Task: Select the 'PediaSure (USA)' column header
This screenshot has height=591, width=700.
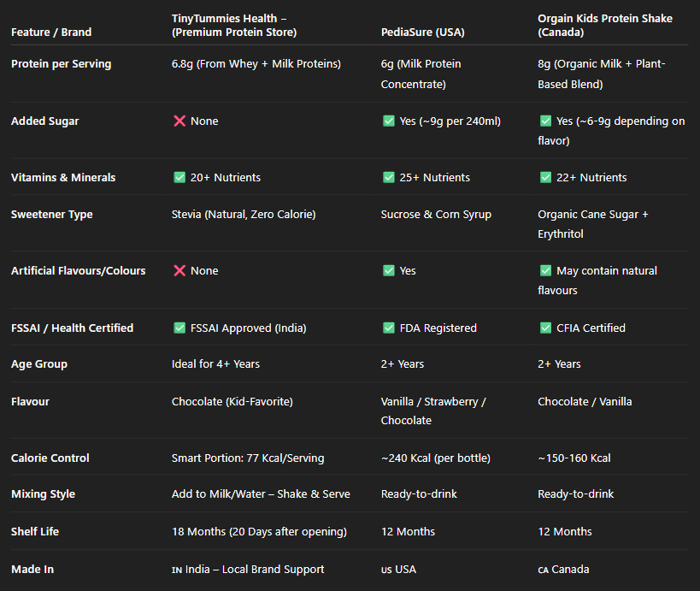Action: tap(423, 33)
